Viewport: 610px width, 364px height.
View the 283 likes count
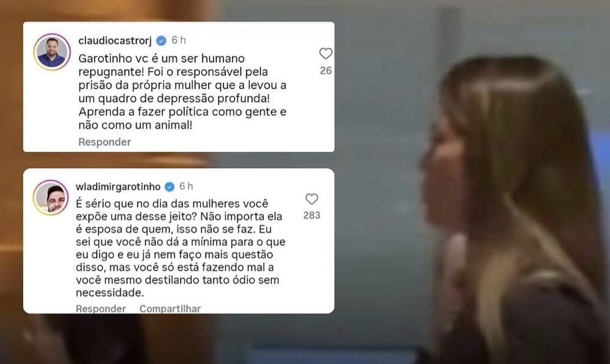(x=312, y=215)
